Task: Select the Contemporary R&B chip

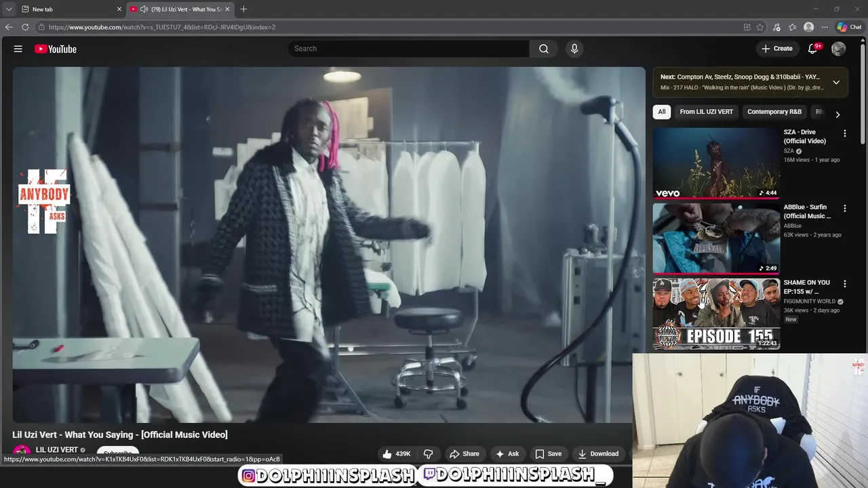Action: 774,112
